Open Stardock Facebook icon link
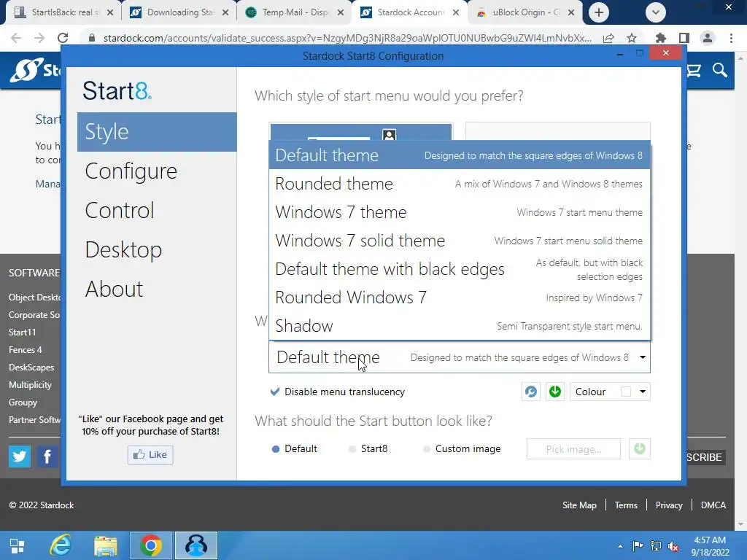This screenshot has height=560, width=747. 47,456
